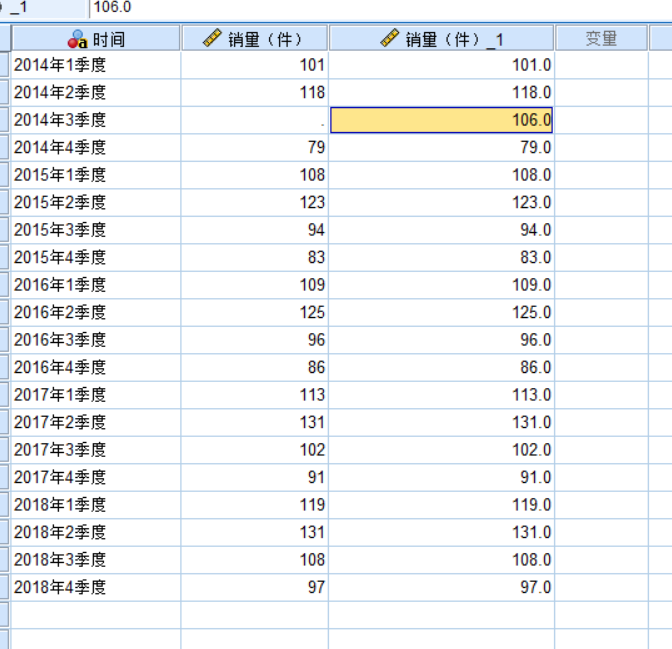Select sales value 123 for 2015年2季度

point(255,202)
